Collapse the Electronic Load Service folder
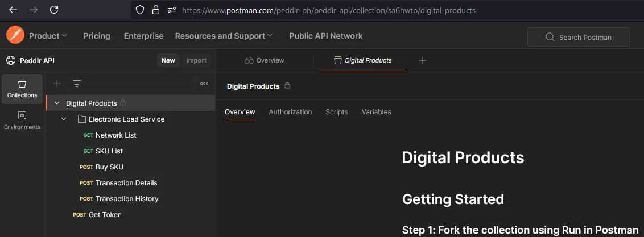 click(64, 119)
